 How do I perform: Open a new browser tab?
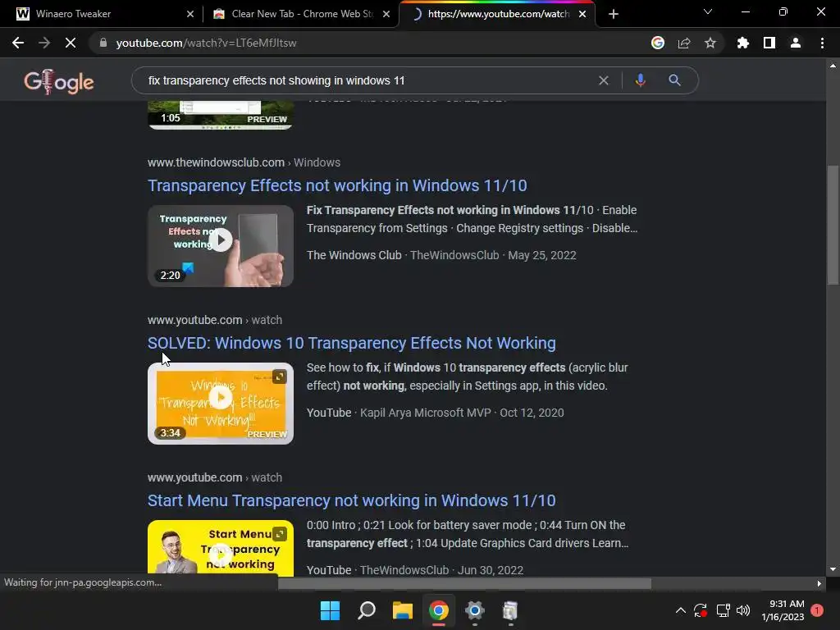pyautogui.click(x=614, y=14)
